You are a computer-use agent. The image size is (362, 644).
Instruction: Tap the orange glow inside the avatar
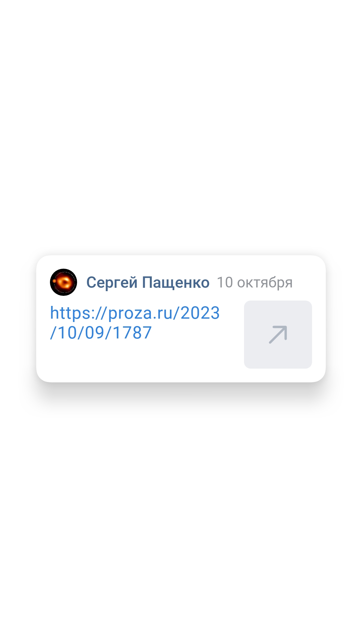click(64, 282)
